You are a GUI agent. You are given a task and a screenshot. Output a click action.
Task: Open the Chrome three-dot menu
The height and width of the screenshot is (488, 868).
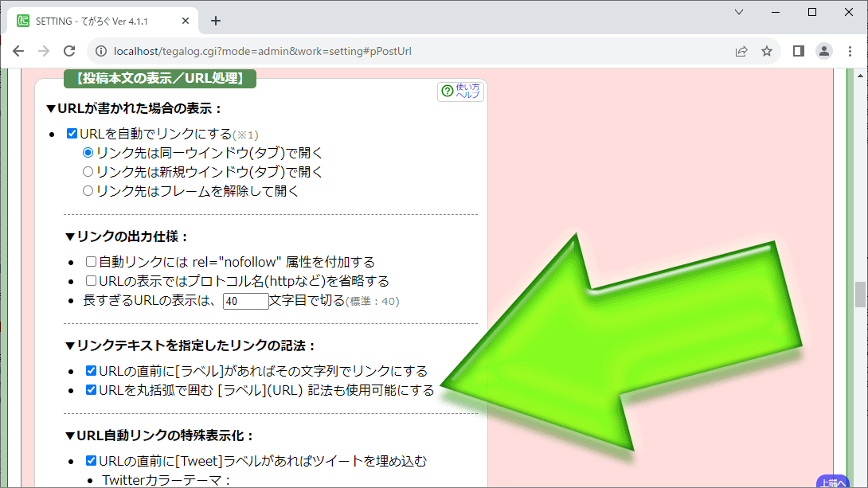[850, 51]
